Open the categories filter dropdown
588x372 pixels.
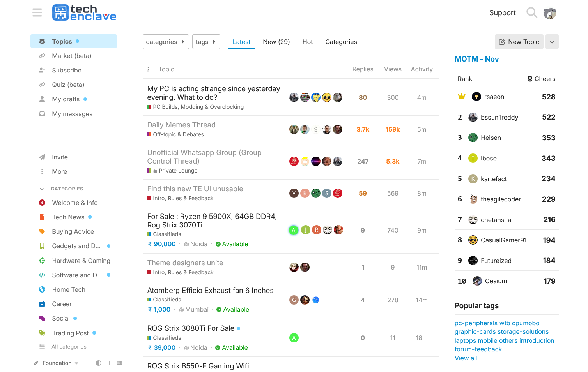pyautogui.click(x=165, y=42)
